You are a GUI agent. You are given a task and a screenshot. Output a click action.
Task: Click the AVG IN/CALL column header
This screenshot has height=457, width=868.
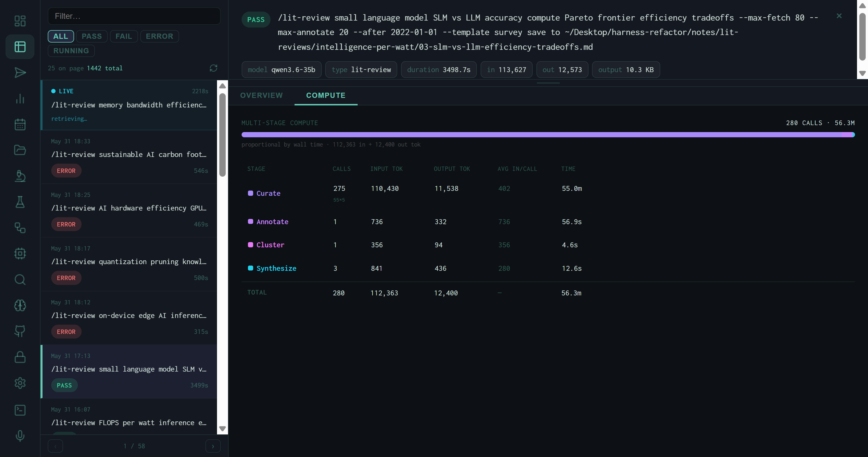(517, 169)
